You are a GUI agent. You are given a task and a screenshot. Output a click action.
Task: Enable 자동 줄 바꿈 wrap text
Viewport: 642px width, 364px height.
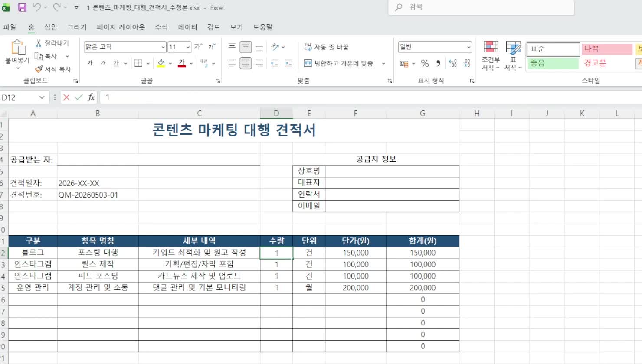[x=326, y=47]
